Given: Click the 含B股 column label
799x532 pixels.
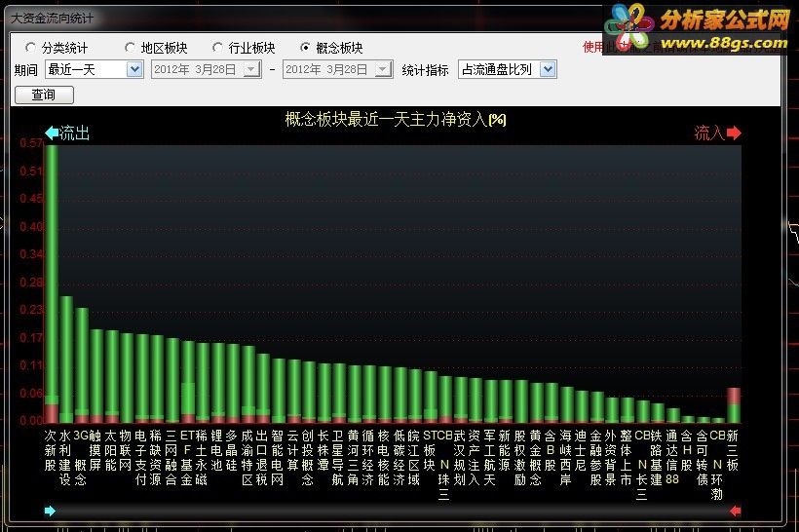Looking at the screenshot, I should [550, 450].
